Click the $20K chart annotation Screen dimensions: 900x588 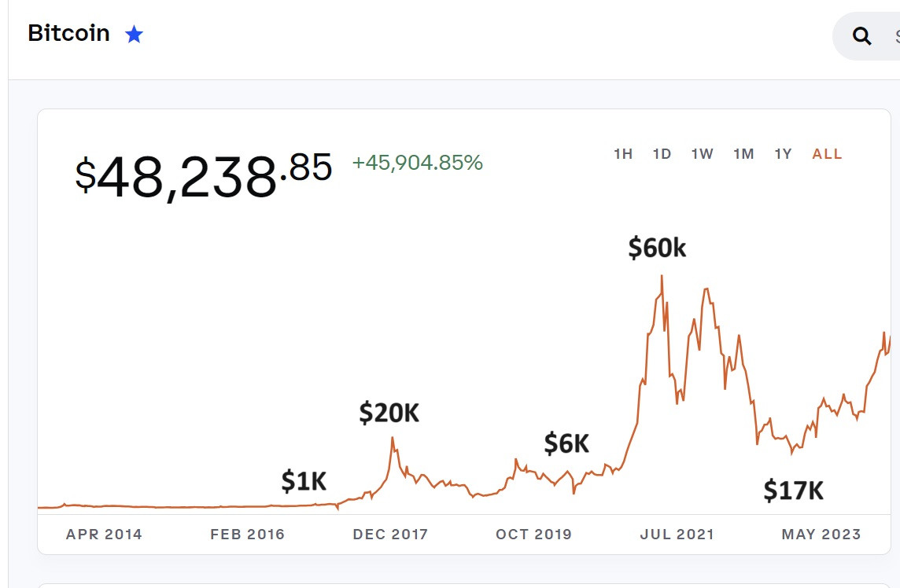coord(389,412)
